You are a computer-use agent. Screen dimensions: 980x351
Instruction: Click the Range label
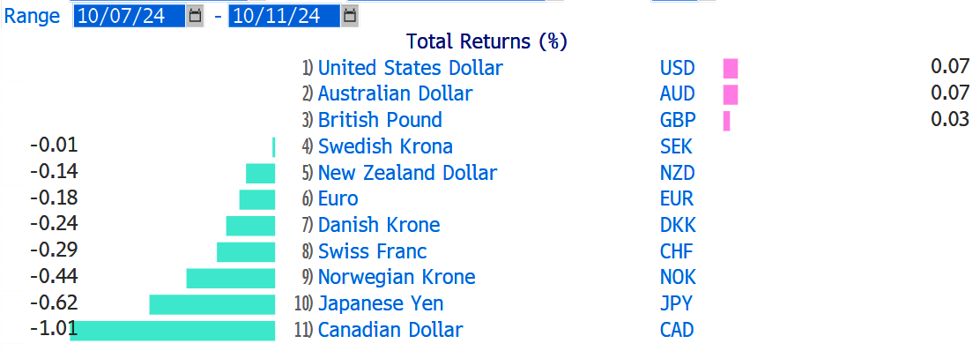(32, 16)
